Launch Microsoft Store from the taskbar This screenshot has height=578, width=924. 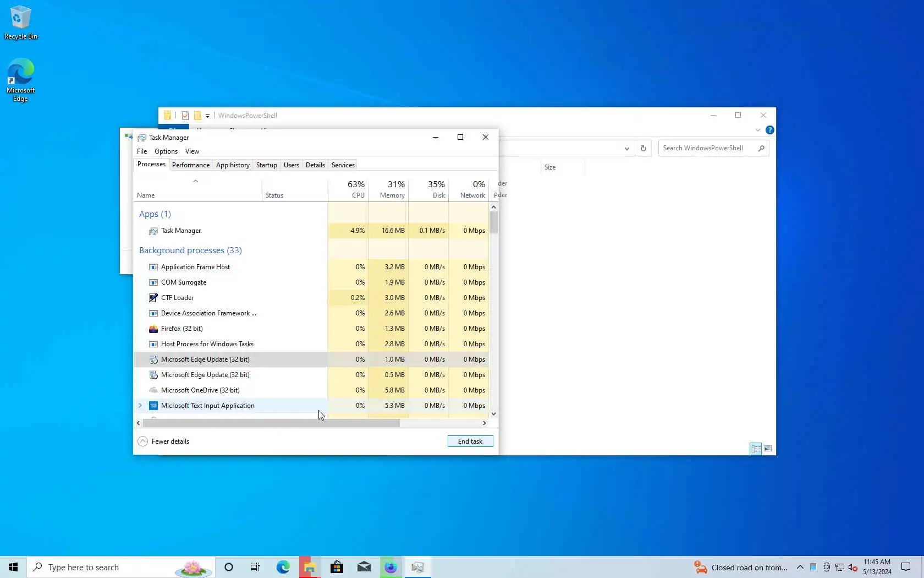[x=337, y=567]
